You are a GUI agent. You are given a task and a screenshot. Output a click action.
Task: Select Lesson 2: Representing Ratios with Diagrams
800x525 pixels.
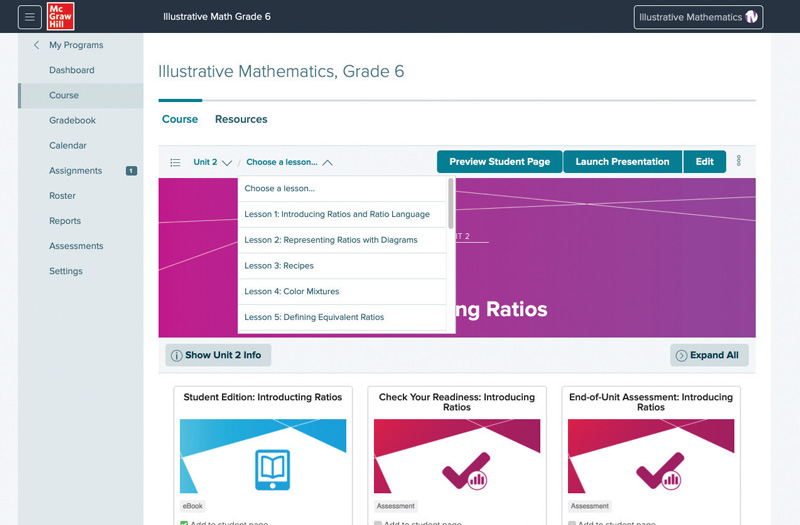[x=342, y=240]
